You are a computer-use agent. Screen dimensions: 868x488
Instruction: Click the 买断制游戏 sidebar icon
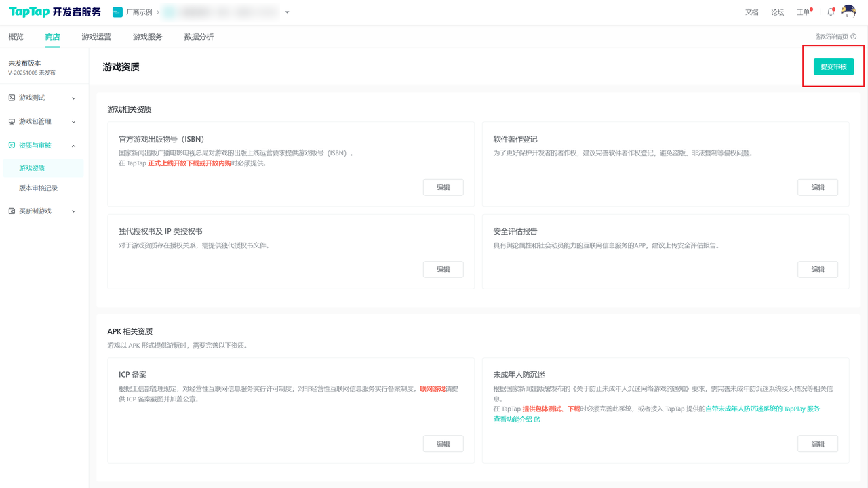[12, 211]
